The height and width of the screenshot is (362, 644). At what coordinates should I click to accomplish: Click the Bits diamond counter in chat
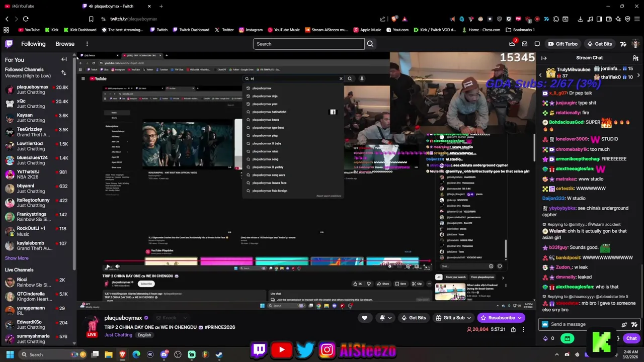point(548,338)
